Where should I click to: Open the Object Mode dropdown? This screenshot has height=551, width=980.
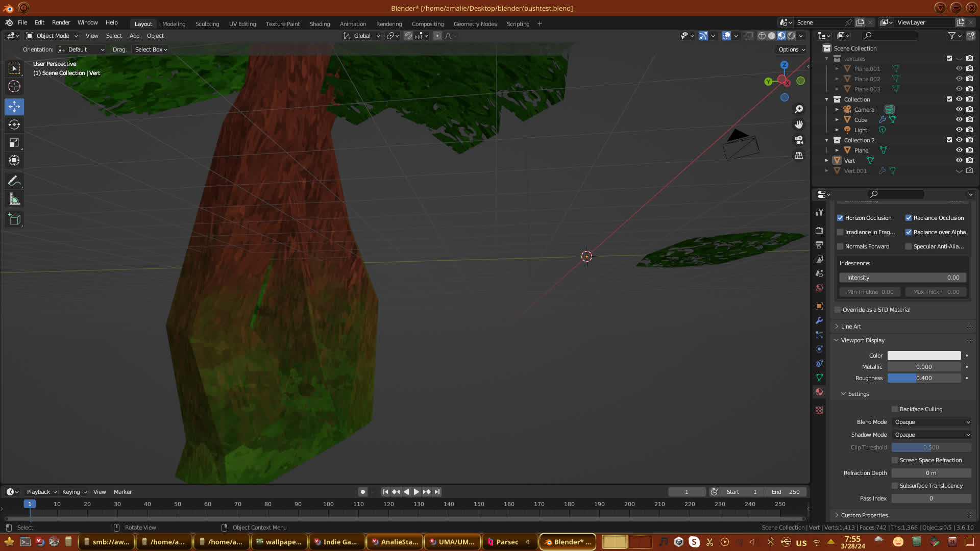pos(52,36)
